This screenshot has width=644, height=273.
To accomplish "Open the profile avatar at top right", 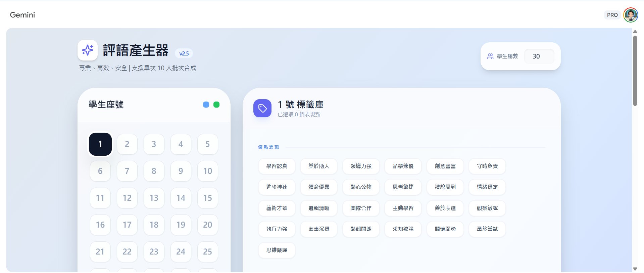I will [631, 15].
